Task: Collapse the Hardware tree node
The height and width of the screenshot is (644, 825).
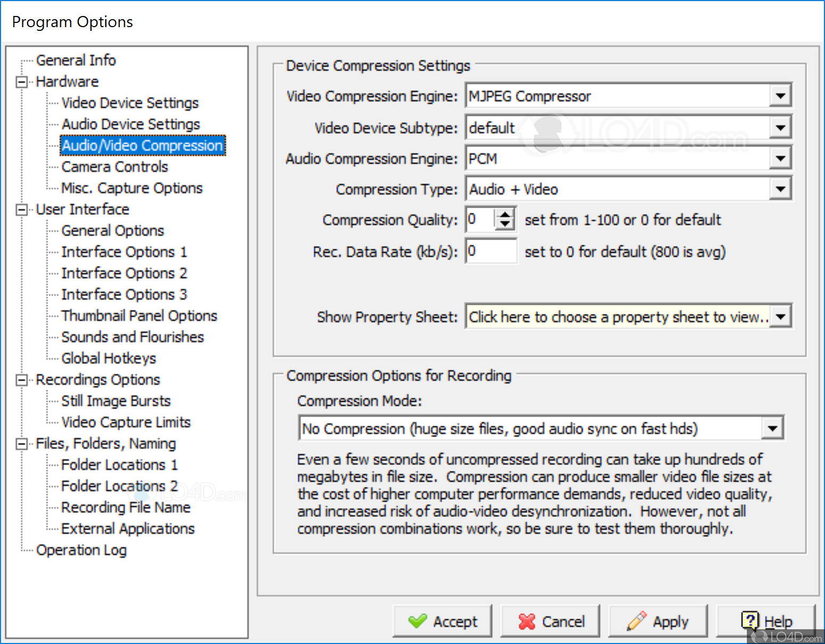Action: (x=22, y=82)
